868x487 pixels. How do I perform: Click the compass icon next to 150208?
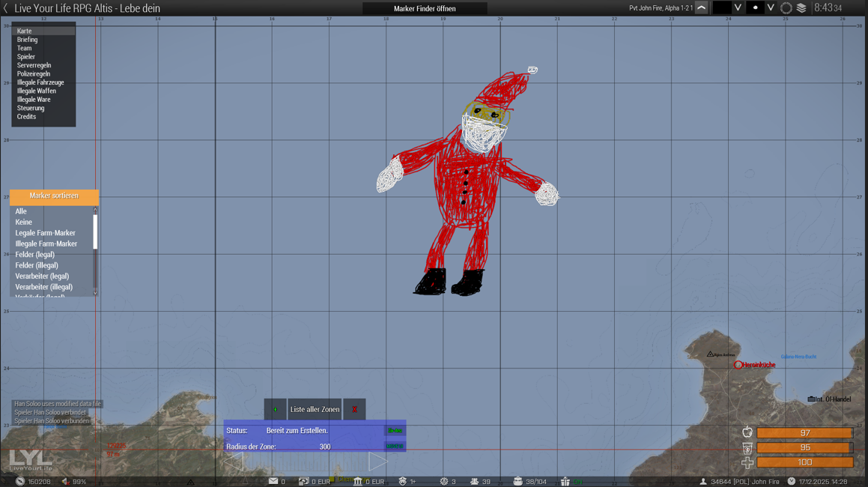pyautogui.click(x=20, y=482)
